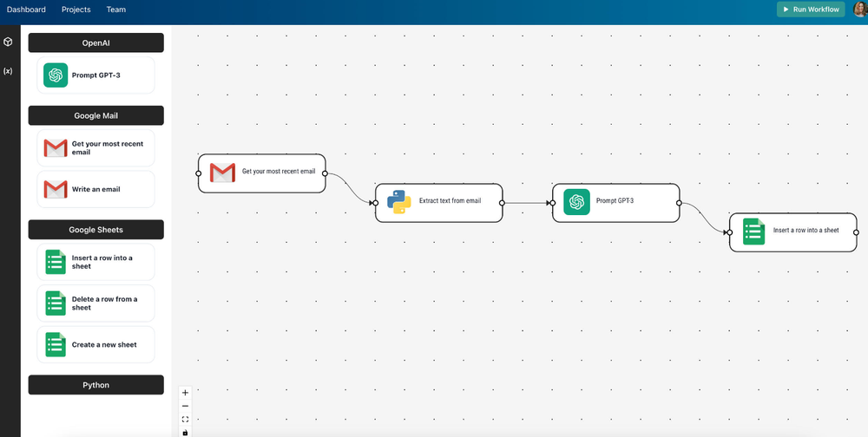Click Gmail icon beside Write an email
868x437 pixels.
[x=56, y=189]
